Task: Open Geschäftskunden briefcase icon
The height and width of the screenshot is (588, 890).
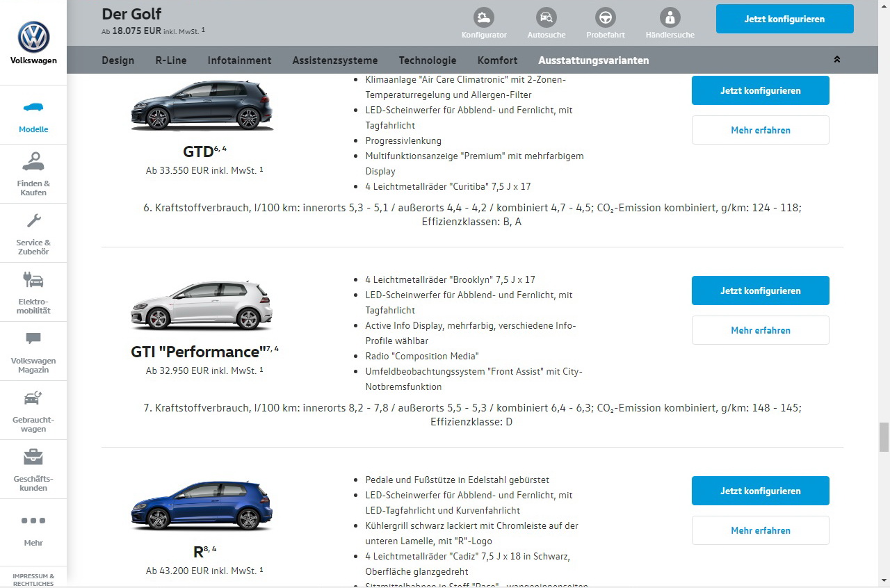Action: 33,457
